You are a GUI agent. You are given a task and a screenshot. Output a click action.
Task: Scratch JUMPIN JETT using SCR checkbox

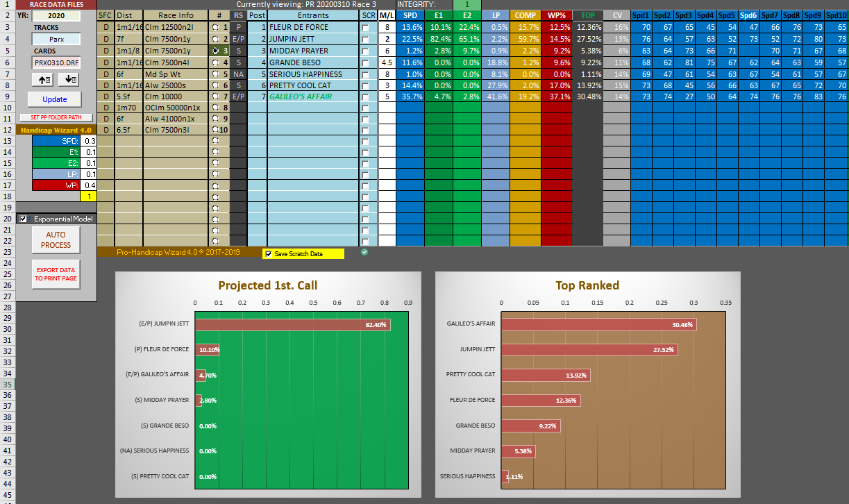(366, 39)
